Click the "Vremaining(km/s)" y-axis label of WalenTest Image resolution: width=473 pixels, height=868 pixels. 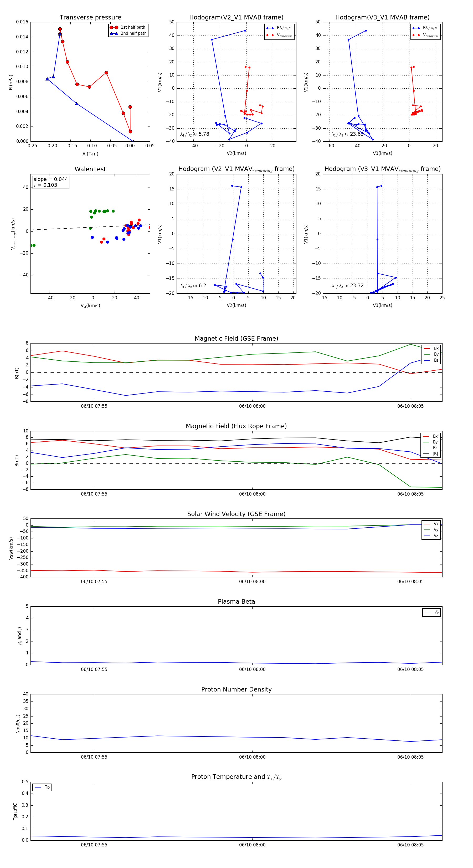pyautogui.click(x=13, y=234)
